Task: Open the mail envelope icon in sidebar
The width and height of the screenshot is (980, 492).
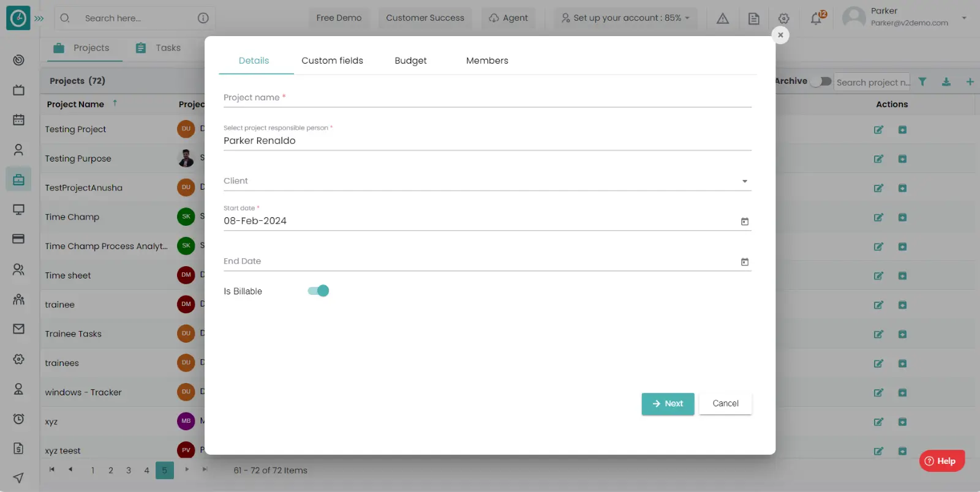Action: tap(18, 329)
